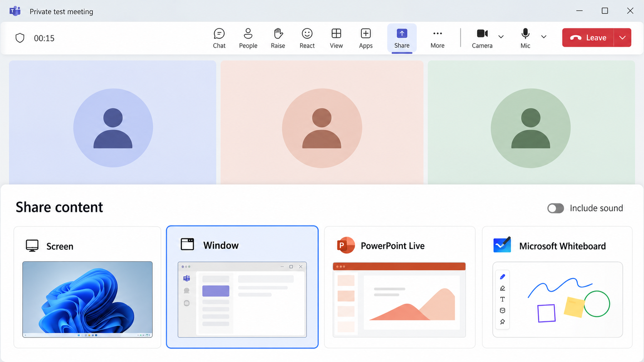
Task: Click the "Share content" heading
Action: [59, 207]
